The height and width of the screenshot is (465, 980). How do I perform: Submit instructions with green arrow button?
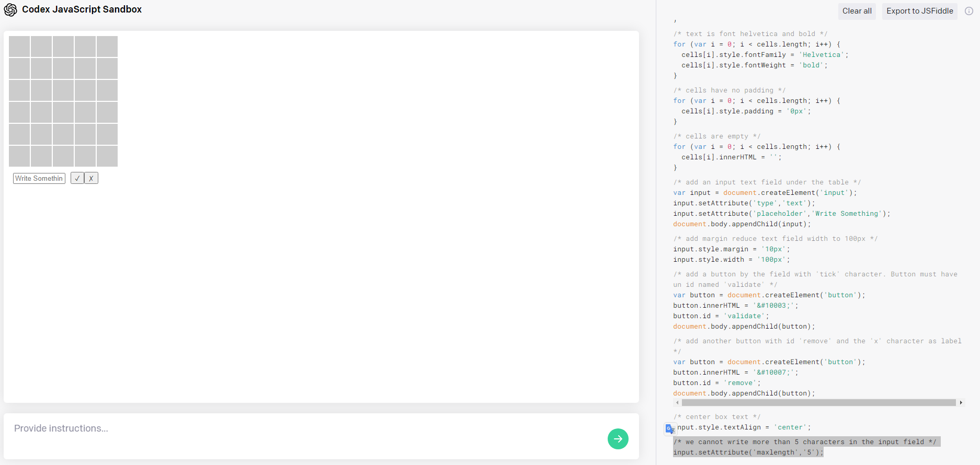coord(618,439)
